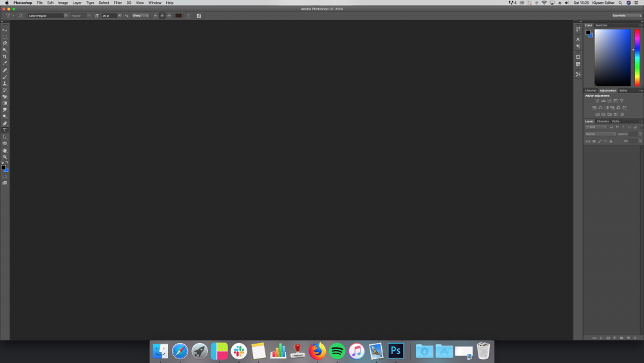The height and width of the screenshot is (363, 644).
Task: Select the Hand tool
Action: click(5, 150)
